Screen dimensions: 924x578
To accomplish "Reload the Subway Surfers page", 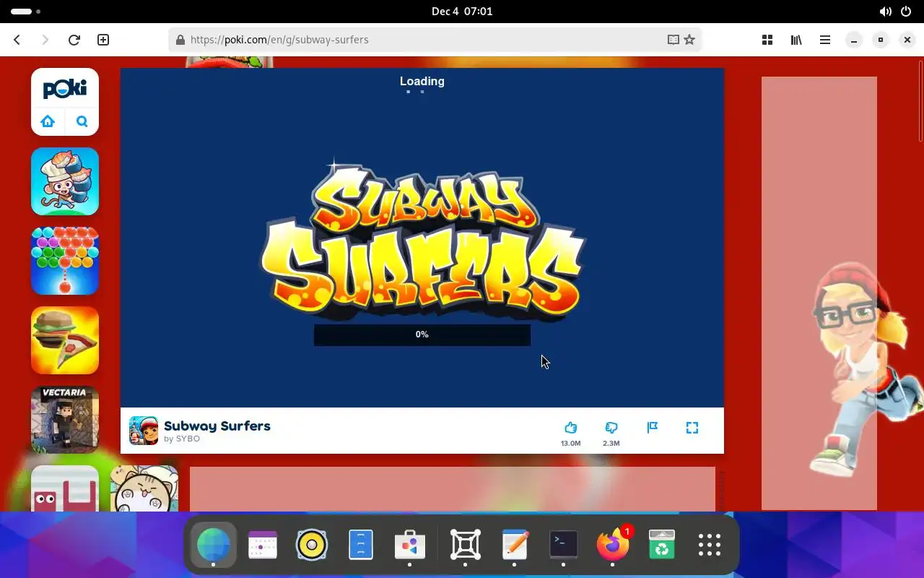I will click(x=74, y=40).
